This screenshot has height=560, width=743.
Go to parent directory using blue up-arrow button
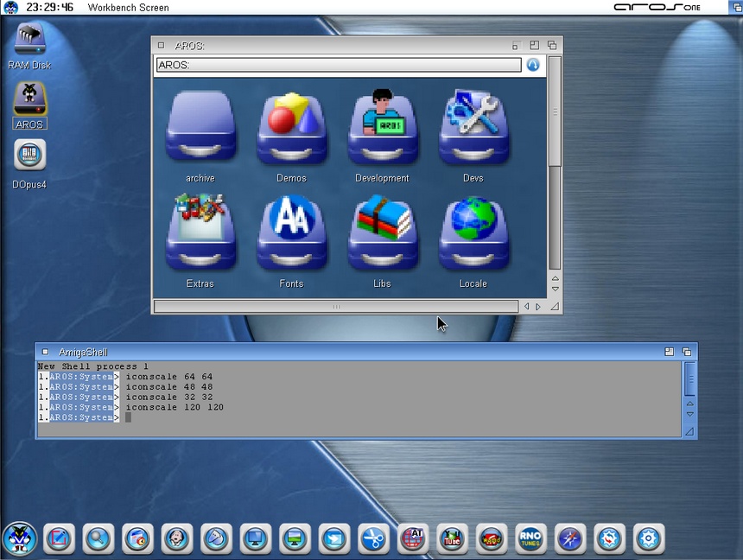533,65
